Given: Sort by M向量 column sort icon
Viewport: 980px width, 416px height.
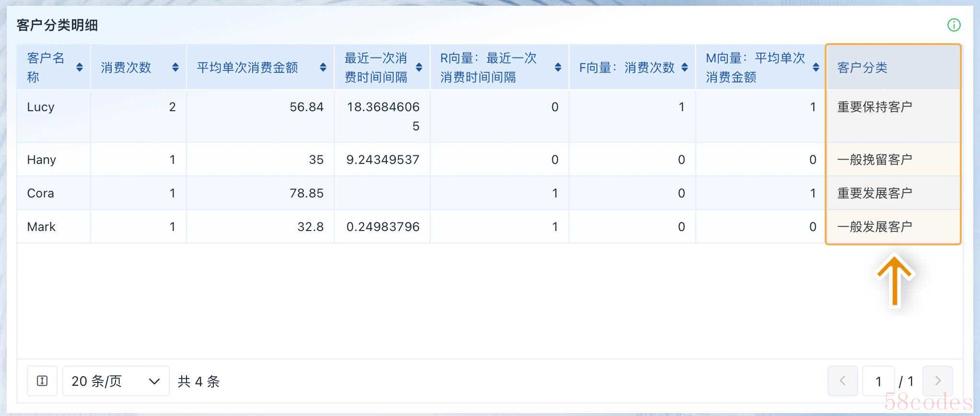Looking at the screenshot, I should pos(816,68).
